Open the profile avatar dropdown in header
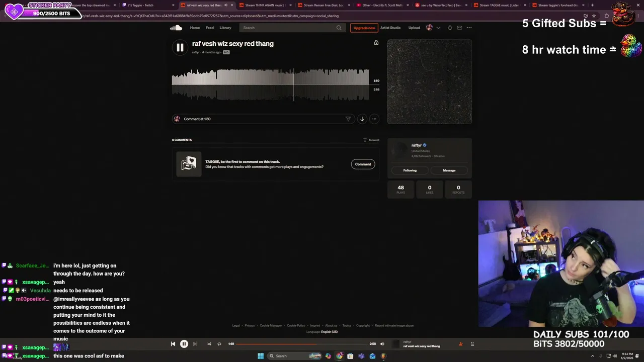 click(433, 28)
